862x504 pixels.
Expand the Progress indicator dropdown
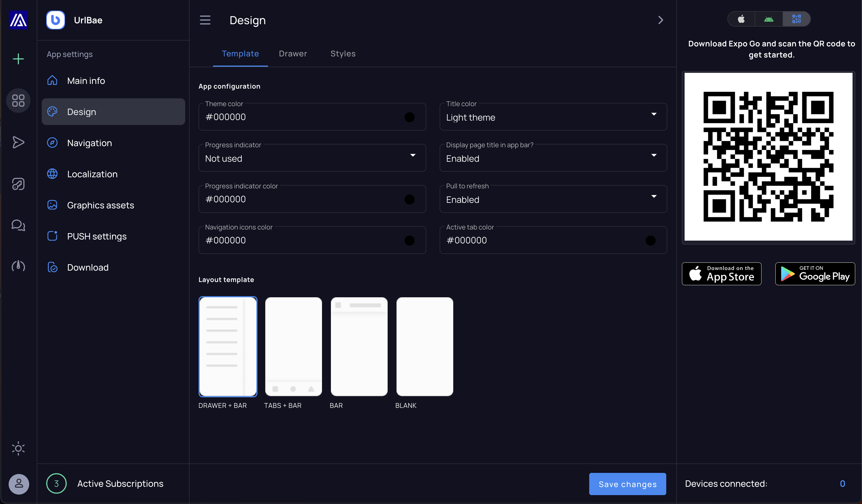(312, 158)
